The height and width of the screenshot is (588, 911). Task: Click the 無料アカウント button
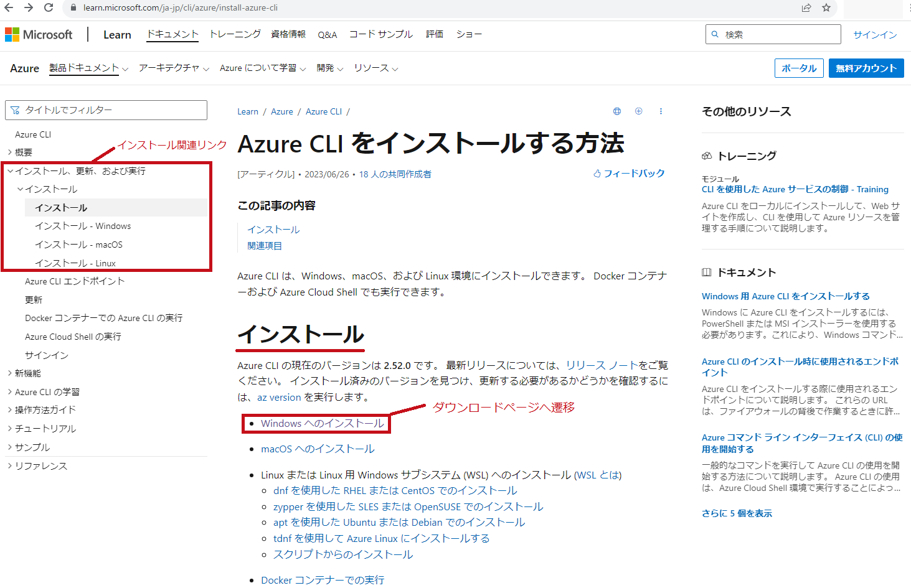[866, 68]
